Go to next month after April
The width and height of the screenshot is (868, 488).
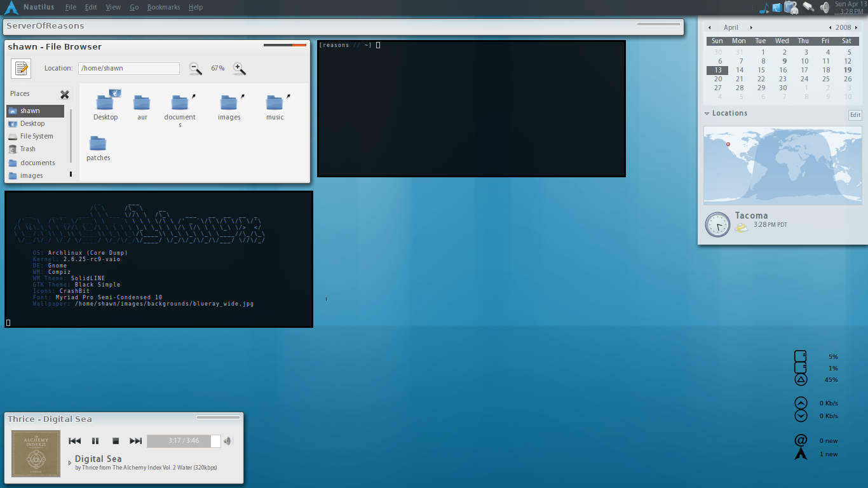coord(751,27)
